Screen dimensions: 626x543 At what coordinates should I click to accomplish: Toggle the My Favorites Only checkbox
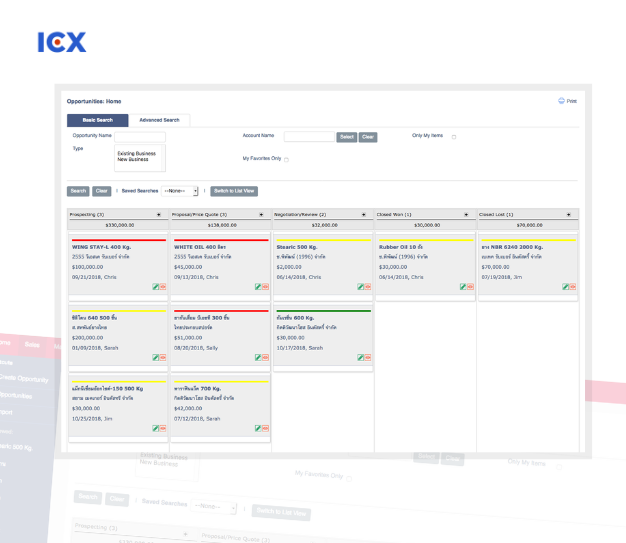click(x=286, y=159)
